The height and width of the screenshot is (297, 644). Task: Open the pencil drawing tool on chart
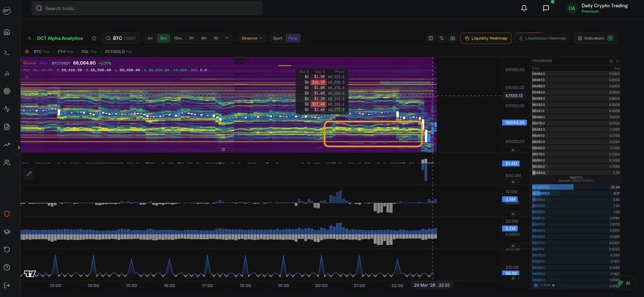click(30, 173)
